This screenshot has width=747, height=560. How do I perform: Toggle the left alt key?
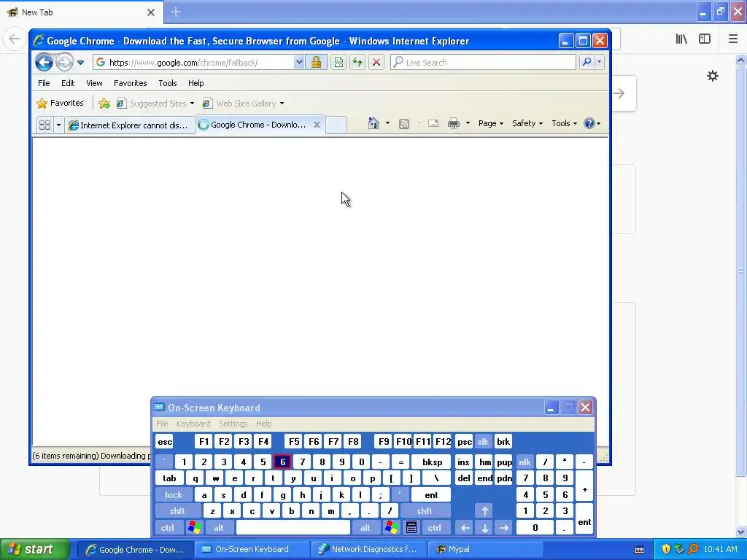coord(218,527)
